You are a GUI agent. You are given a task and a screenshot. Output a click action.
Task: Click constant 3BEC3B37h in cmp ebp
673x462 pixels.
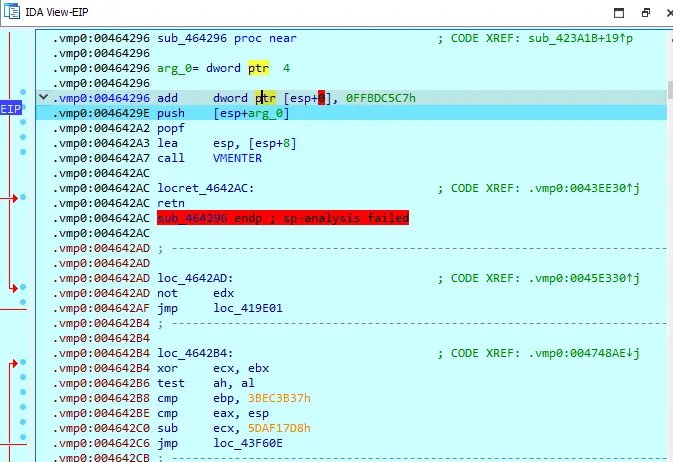pos(279,398)
